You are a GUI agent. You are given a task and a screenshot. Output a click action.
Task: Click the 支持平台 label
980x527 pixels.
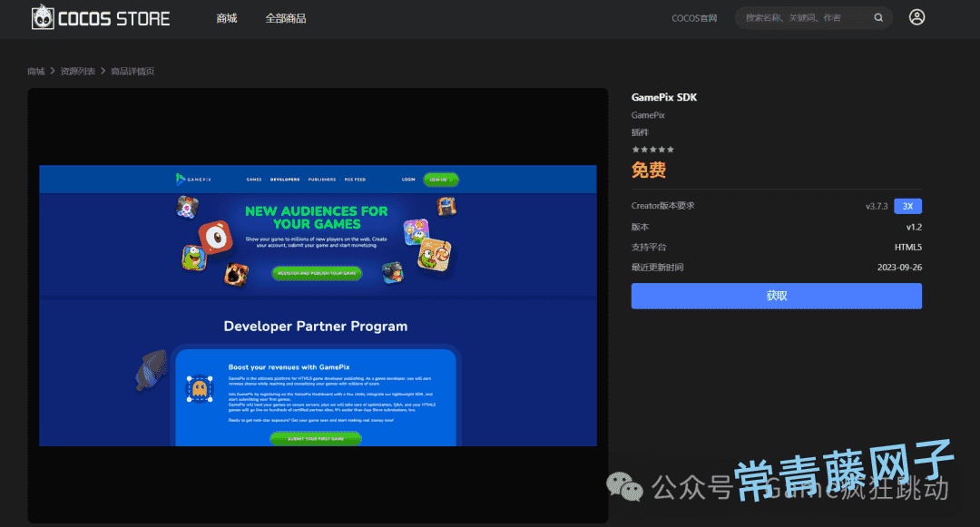coord(649,248)
